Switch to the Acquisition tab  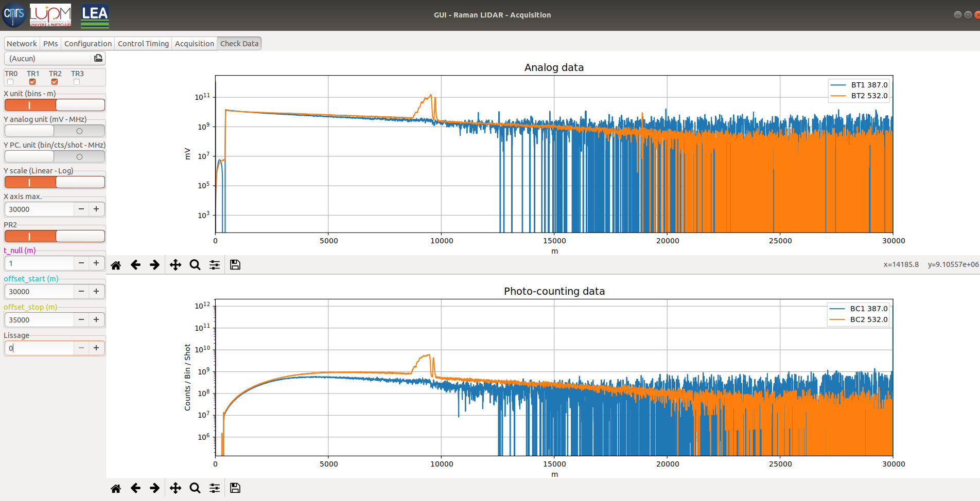(x=194, y=44)
